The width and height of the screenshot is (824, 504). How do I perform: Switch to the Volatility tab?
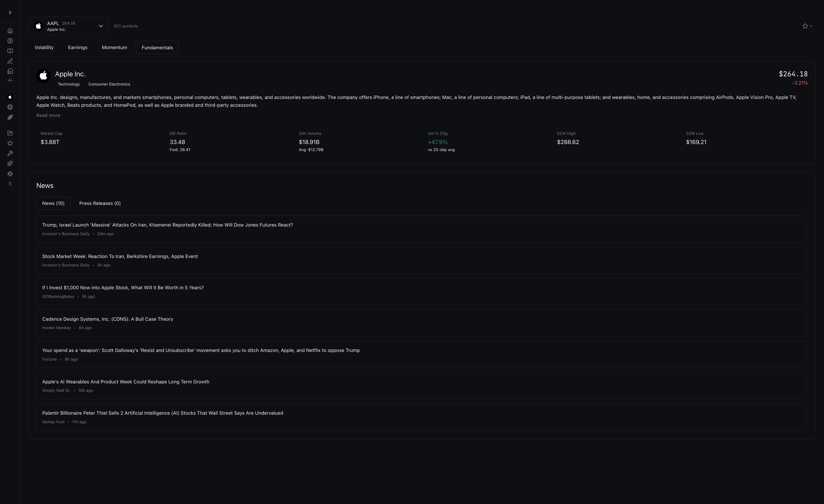[x=44, y=47]
